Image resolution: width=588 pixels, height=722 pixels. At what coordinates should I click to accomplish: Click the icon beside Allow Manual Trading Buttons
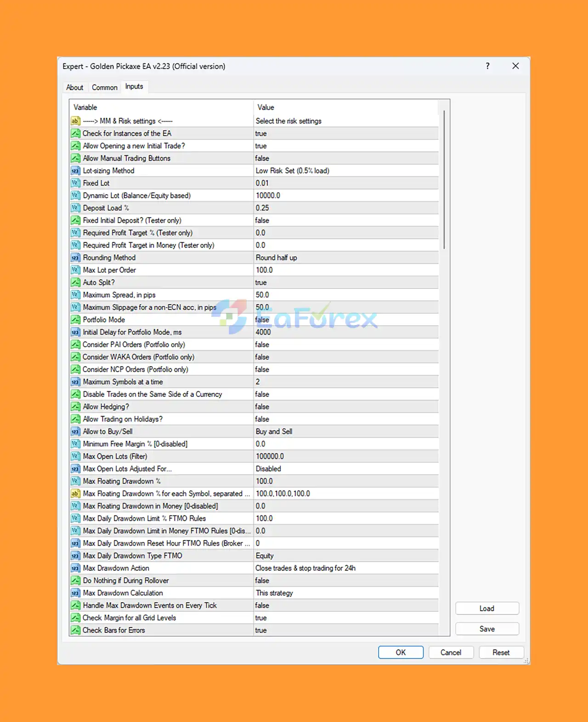(x=75, y=158)
